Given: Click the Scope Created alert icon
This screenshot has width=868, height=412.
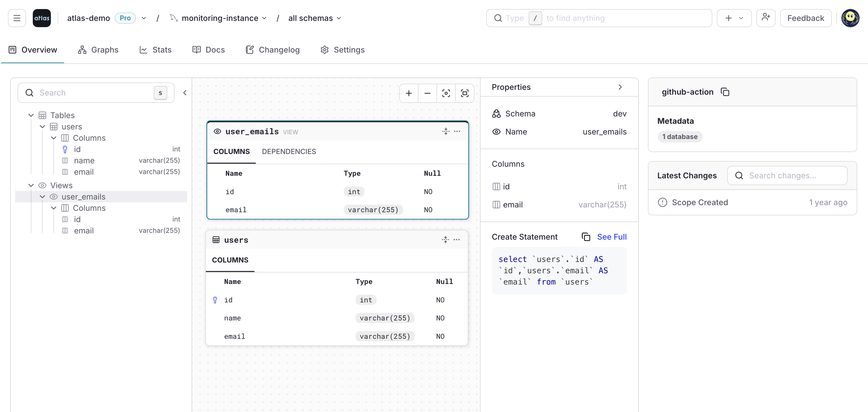Looking at the screenshot, I should tap(663, 202).
